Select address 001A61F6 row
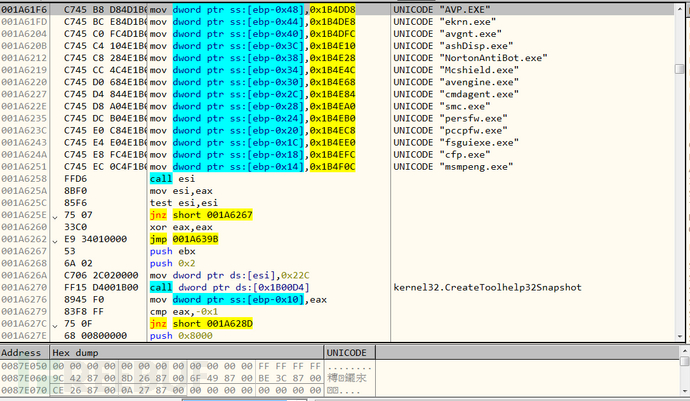Viewport: 690px width, 401px height. (x=337, y=9)
